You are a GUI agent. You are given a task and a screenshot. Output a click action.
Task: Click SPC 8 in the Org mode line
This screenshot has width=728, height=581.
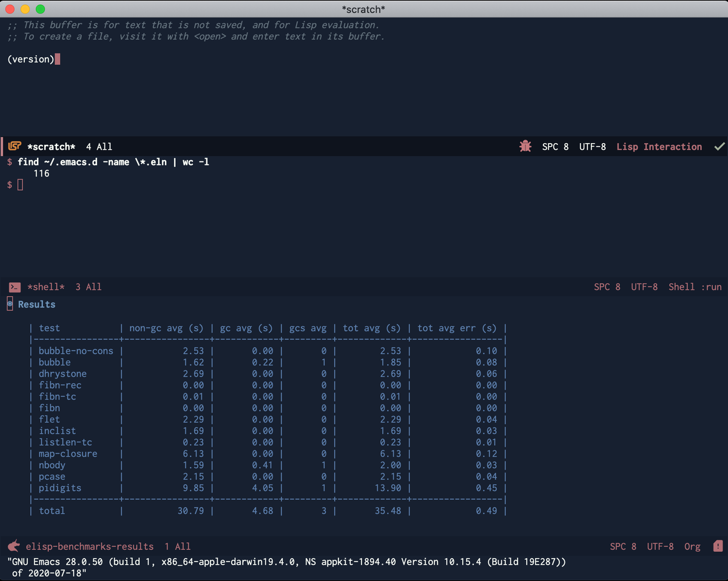[623, 546]
